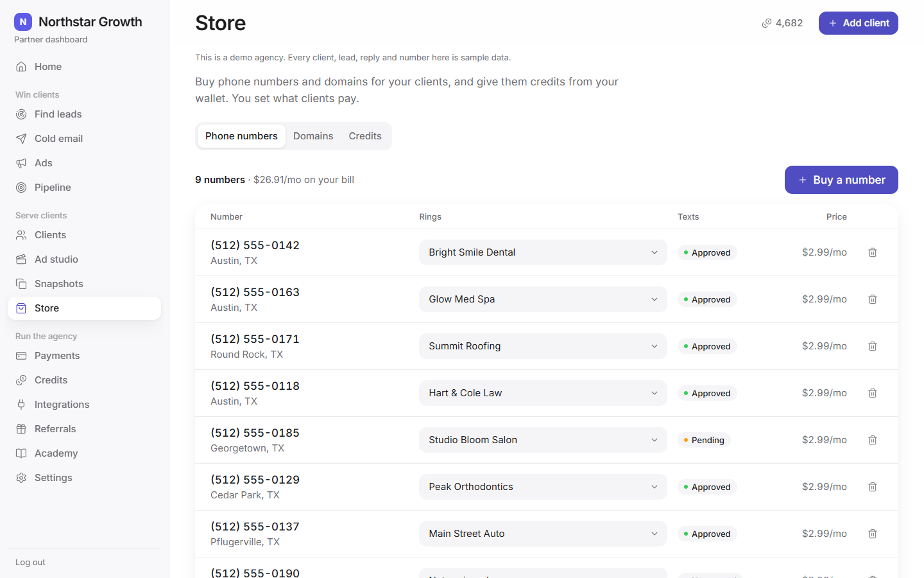
Task: Expand the Main Street Auto dropdown
Action: [543, 534]
